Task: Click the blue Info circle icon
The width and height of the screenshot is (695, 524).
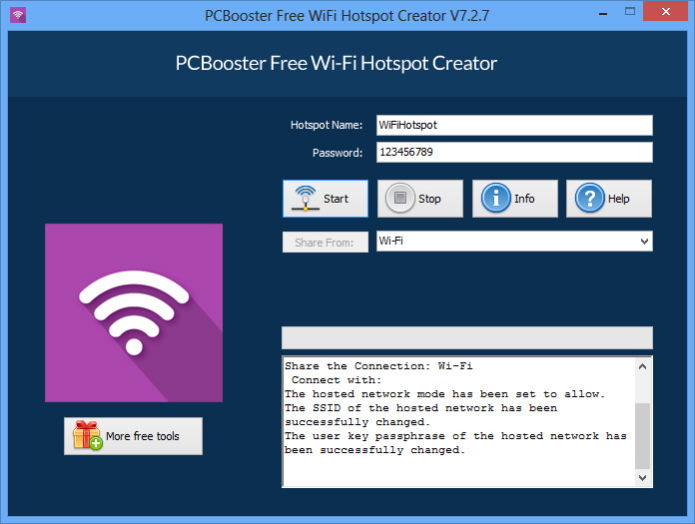Action: coord(496,198)
